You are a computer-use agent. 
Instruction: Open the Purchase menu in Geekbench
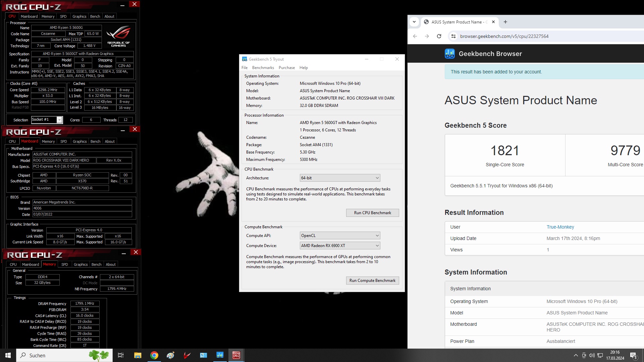pyautogui.click(x=287, y=68)
